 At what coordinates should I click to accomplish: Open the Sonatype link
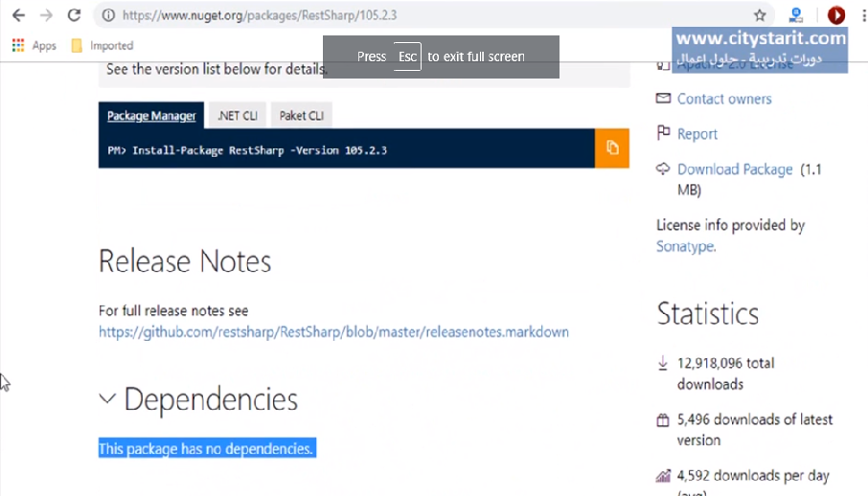686,246
